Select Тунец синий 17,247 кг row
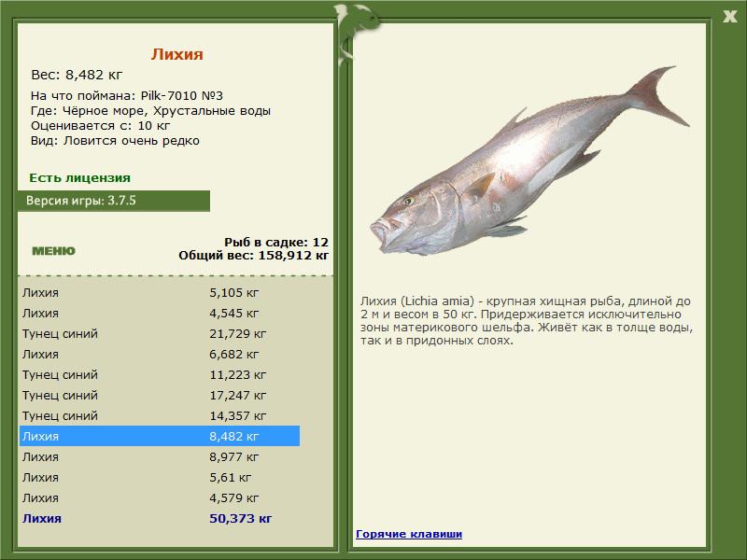The width and height of the screenshot is (747, 560). click(x=160, y=395)
